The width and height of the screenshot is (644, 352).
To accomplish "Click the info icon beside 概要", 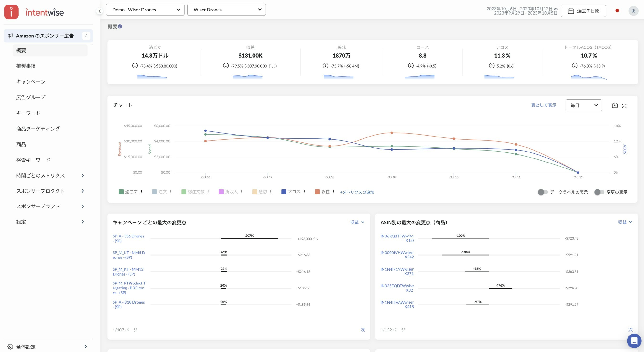I will pos(120,26).
